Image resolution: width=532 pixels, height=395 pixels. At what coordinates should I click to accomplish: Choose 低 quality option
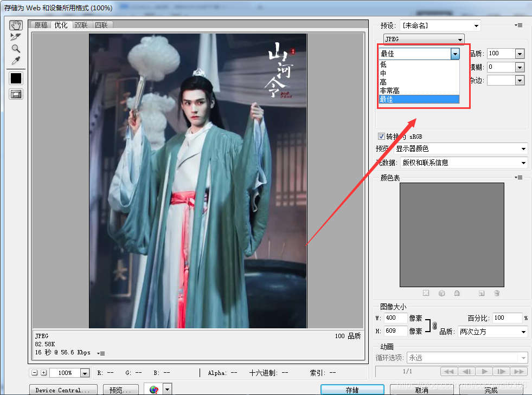(x=419, y=64)
